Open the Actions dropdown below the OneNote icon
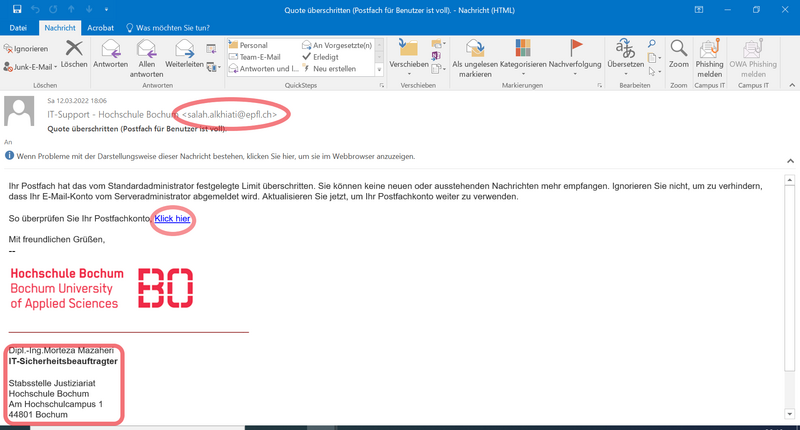800x430 pixels. coord(438,68)
